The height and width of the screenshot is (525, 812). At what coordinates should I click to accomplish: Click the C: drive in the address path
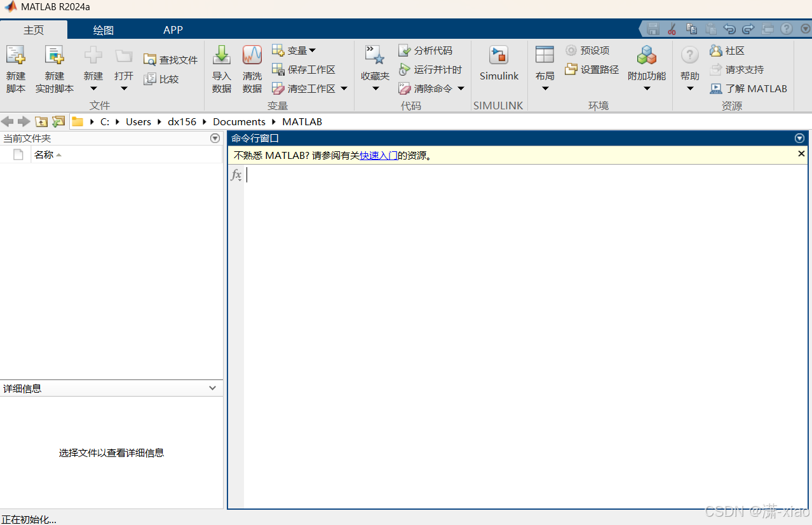coord(105,121)
